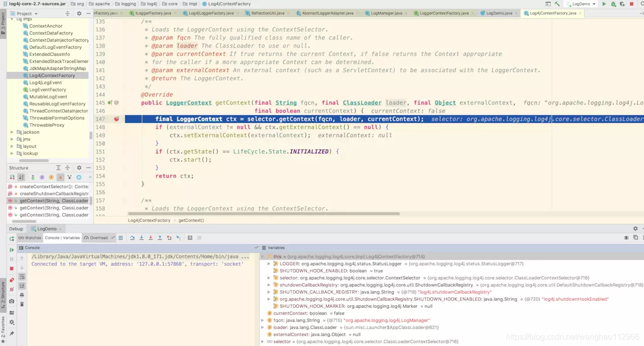Click loader variable in Variables panel
The height and width of the screenshot is (346, 644).
pos(355,327)
